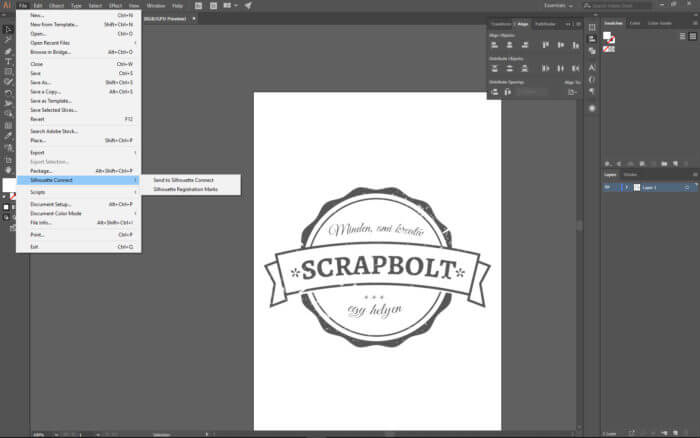
Task: Click Vertical Distribute Bottom icon
Action: pos(525,68)
